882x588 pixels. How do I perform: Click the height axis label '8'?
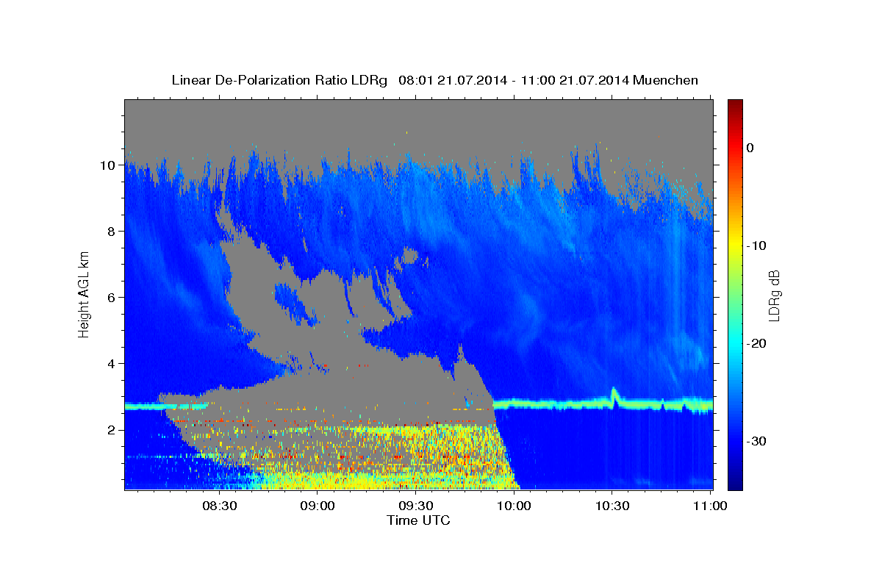[x=112, y=232]
